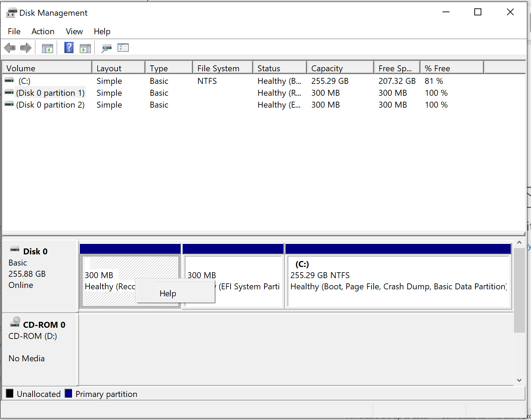
Task: Click the Healthy (E... status cell
Action: tap(279, 104)
